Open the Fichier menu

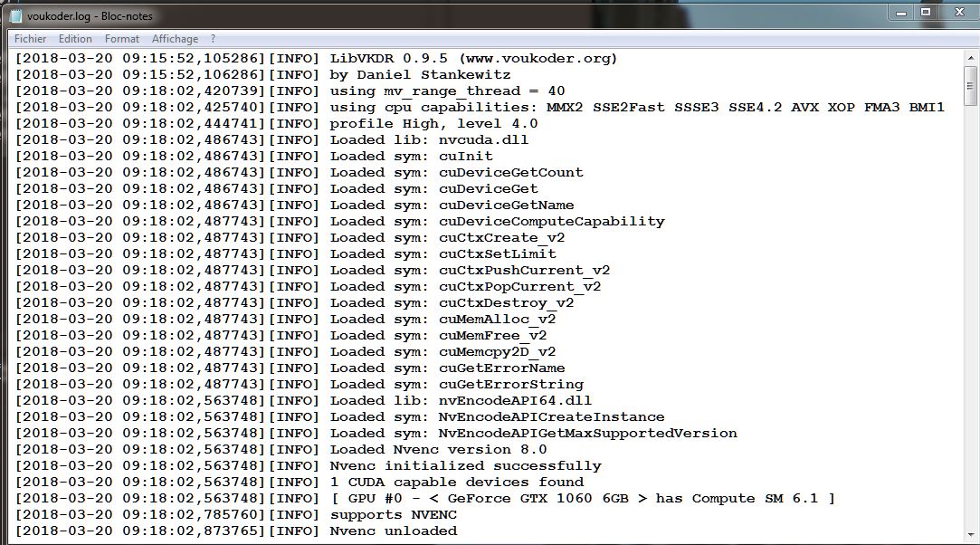pyautogui.click(x=30, y=39)
